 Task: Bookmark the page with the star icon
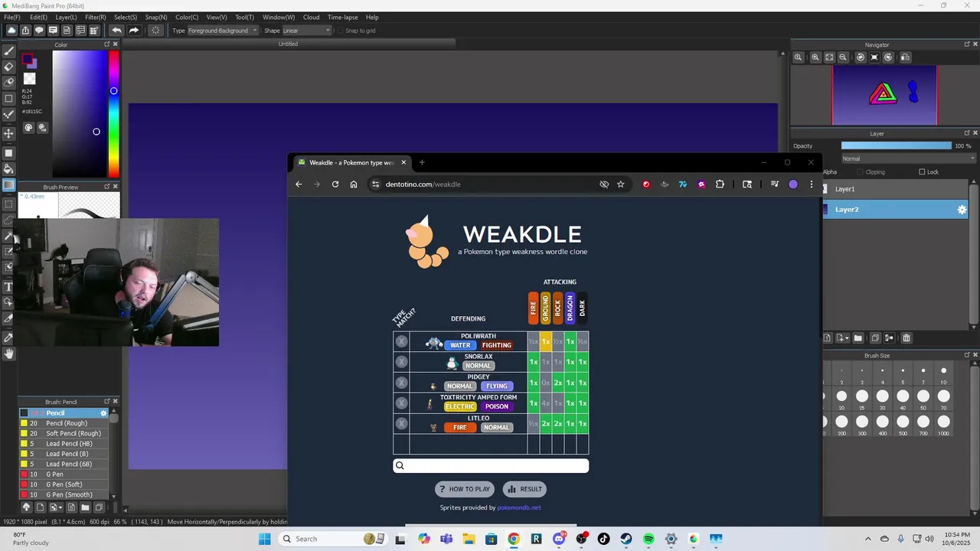tap(621, 184)
